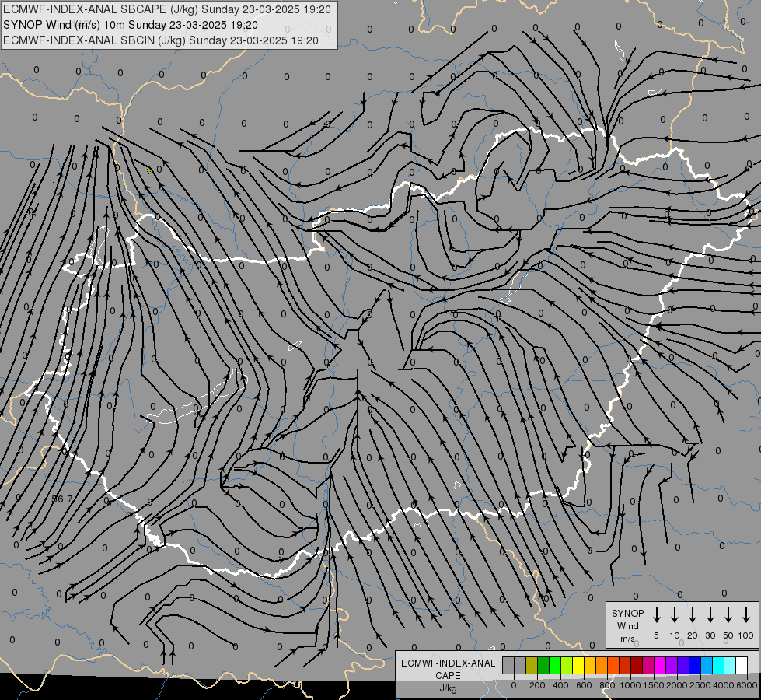Viewport: 761px width, 700px height.
Task: Click the 100 m/s wind arrow in legend
Action: (x=746, y=615)
